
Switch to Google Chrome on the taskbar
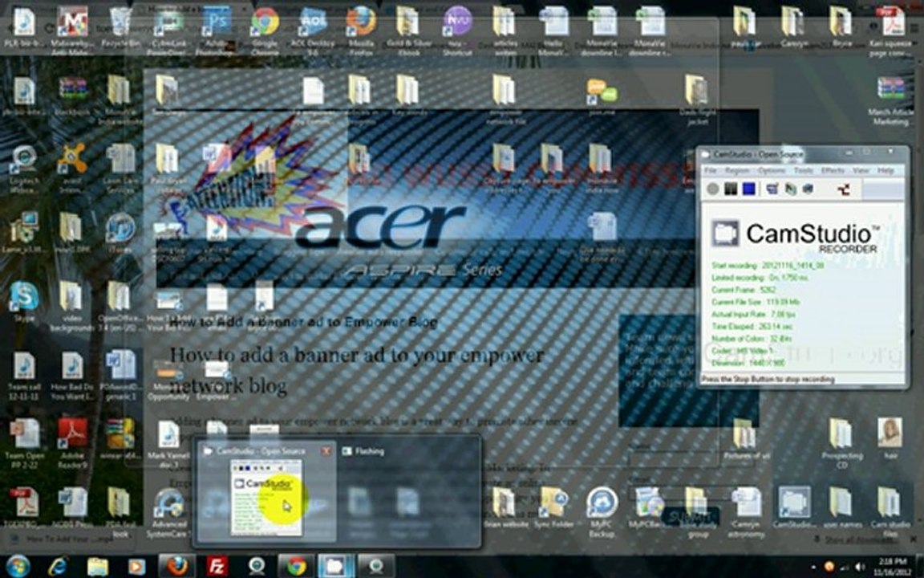coord(297,566)
